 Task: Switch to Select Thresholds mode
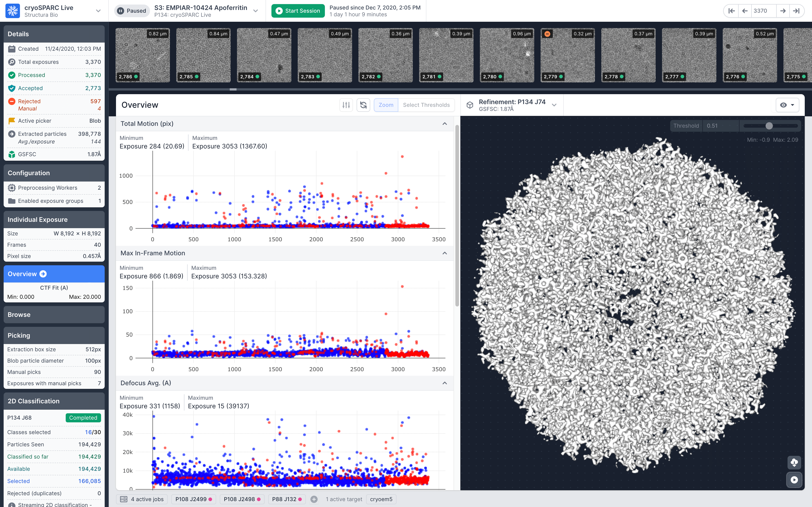tap(426, 105)
